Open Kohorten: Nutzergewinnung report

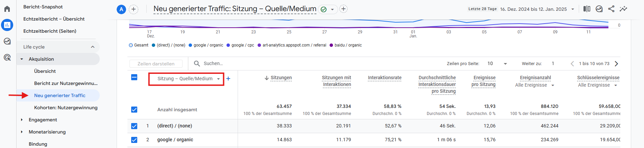[66, 108]
